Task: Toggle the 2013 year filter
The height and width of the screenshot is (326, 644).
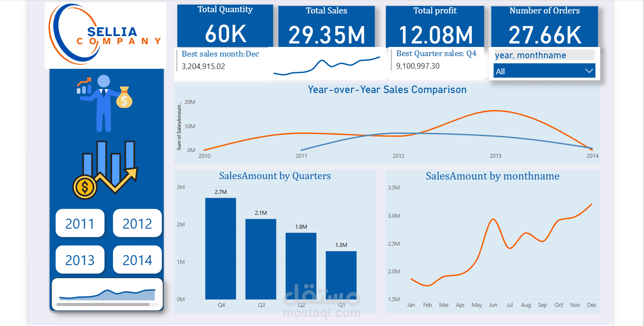Action: (x=80, y=259)
